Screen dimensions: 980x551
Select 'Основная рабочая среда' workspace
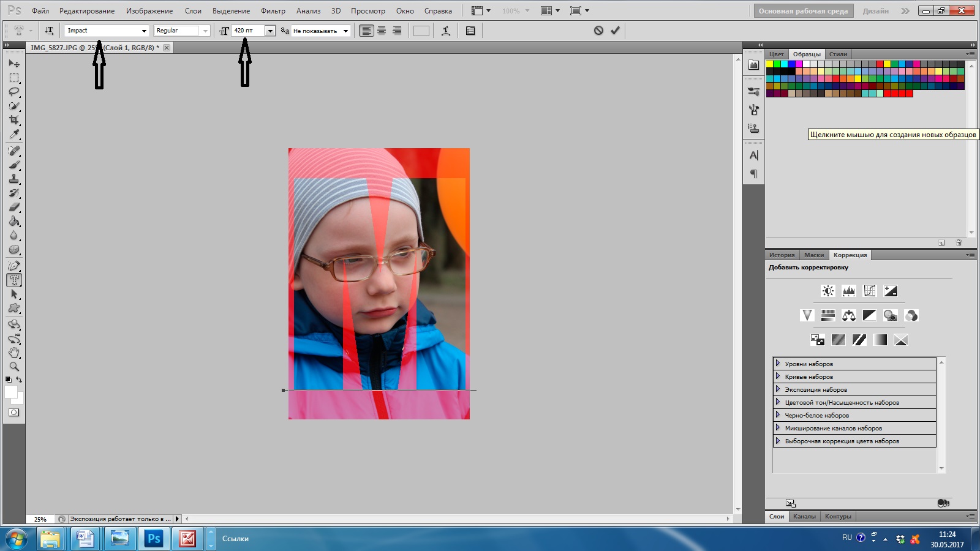tap(803, 11)
